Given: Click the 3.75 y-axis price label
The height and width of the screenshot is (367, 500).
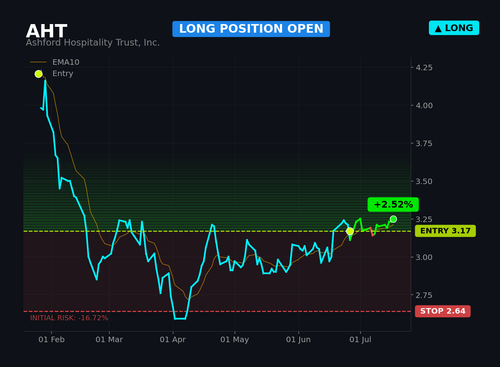Looking at the screenshot, I should (x=424, y=143).
